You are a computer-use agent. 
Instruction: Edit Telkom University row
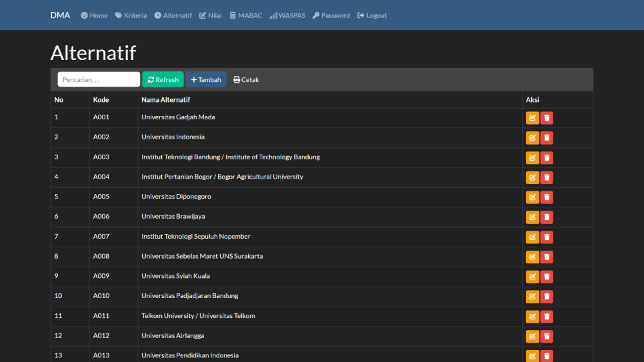click(x=532, y=317)
